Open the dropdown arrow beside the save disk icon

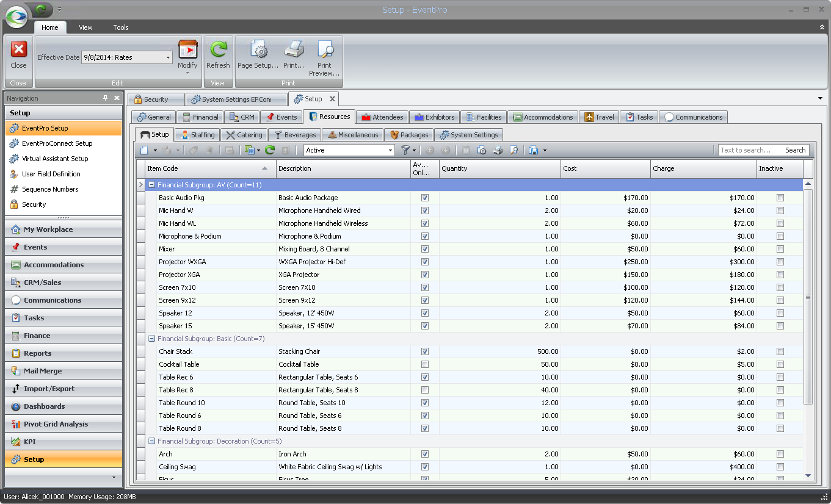click(x=545, y=150)
